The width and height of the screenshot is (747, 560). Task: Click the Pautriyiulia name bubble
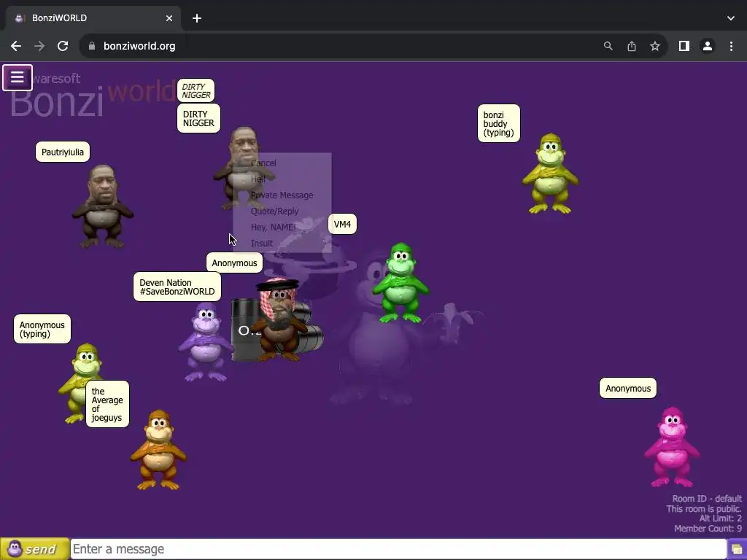point(63,152)
